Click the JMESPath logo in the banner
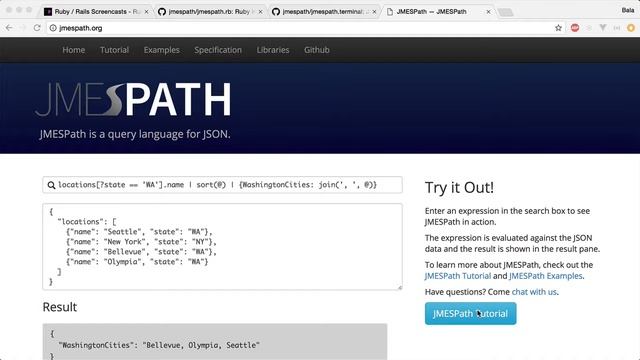This screenshot has height=360, width=640. 133,100
